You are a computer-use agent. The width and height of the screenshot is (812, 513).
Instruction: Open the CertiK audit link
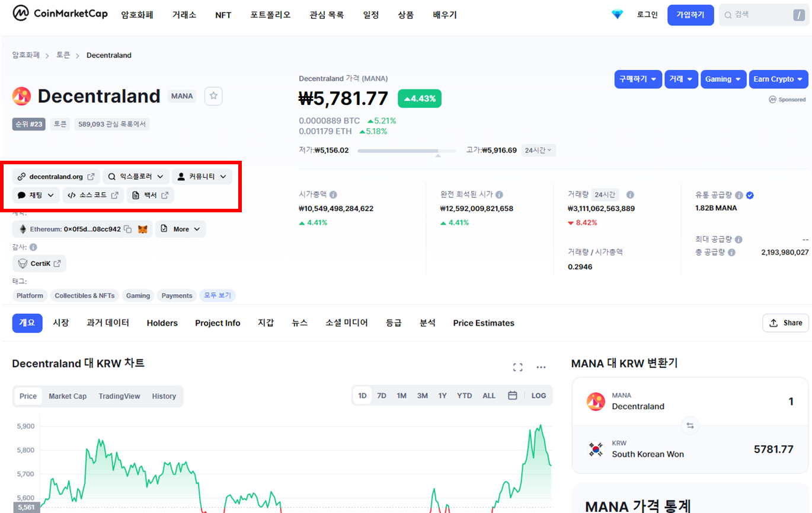click(39, 263)
